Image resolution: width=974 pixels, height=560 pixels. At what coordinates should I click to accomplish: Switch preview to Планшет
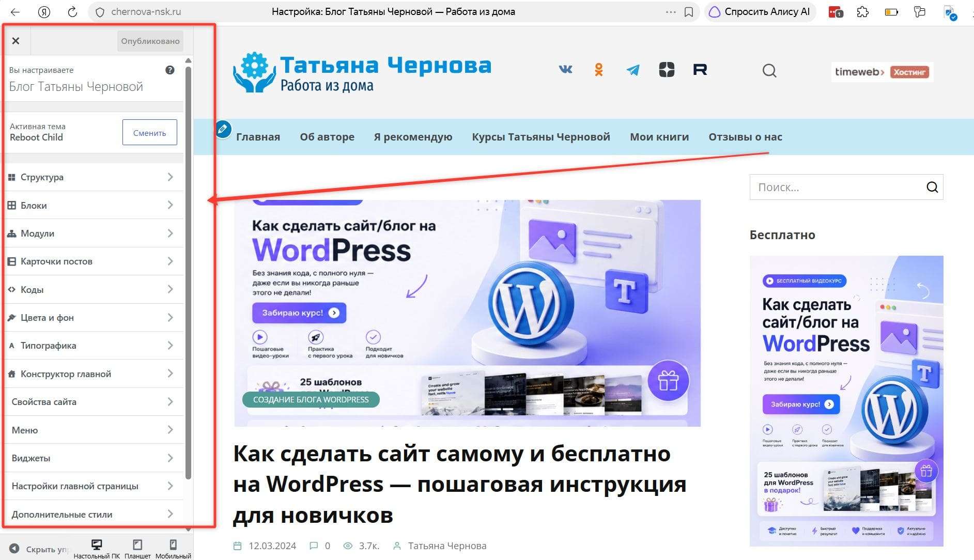point(137,549)
